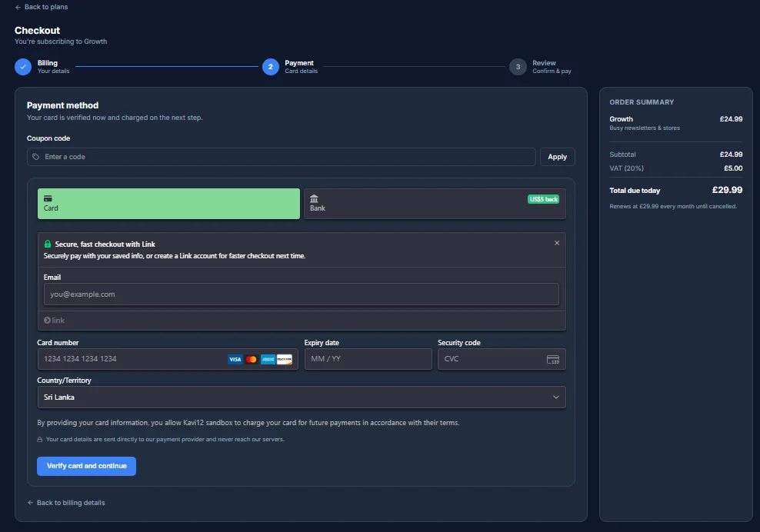Choose the Card payment tab
Image resolution: width=760 pixels, height=532 pixels.
pos(168,204)
